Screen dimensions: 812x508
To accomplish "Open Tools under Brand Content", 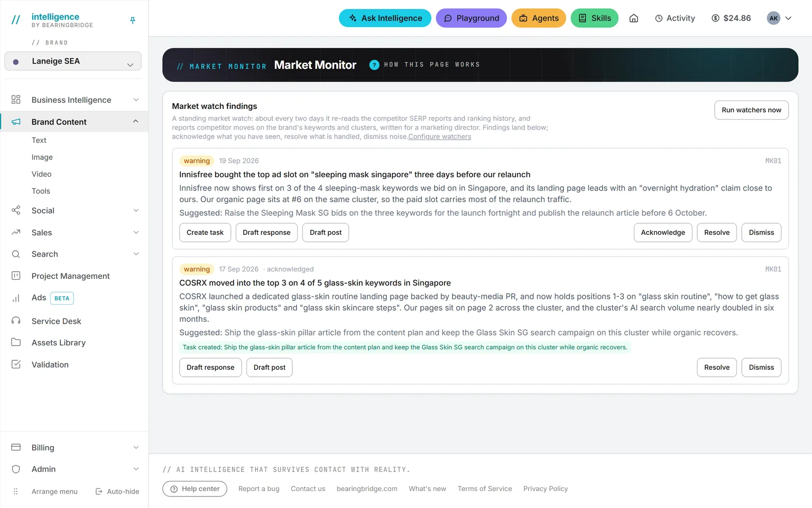I will (x=41, y=190).
